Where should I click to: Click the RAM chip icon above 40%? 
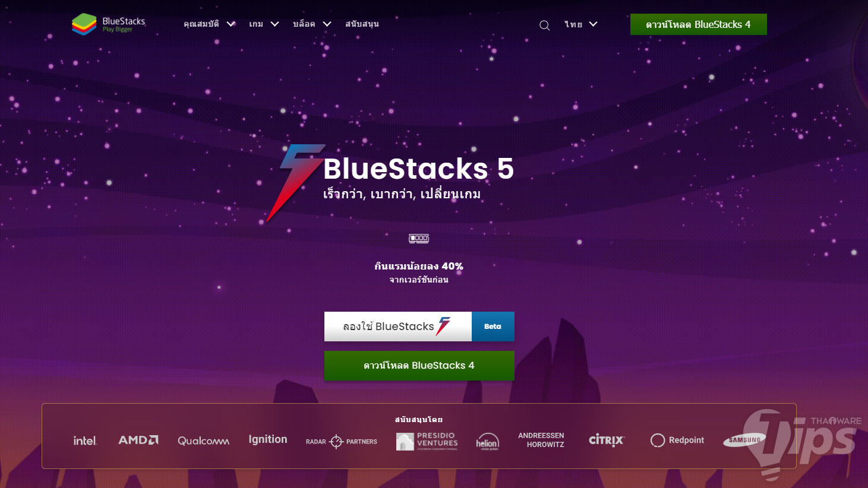click(419, 239)
